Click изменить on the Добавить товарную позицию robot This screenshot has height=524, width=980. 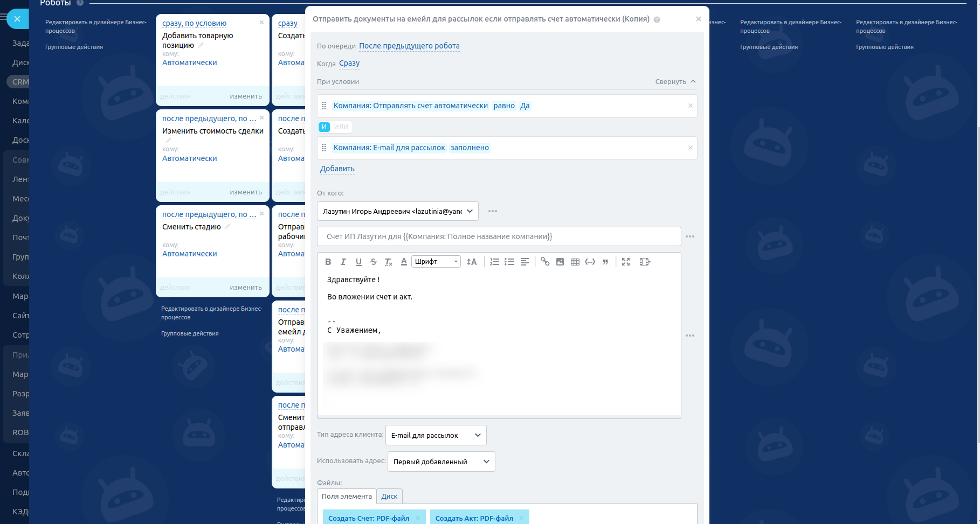click(x=246, y=96)
